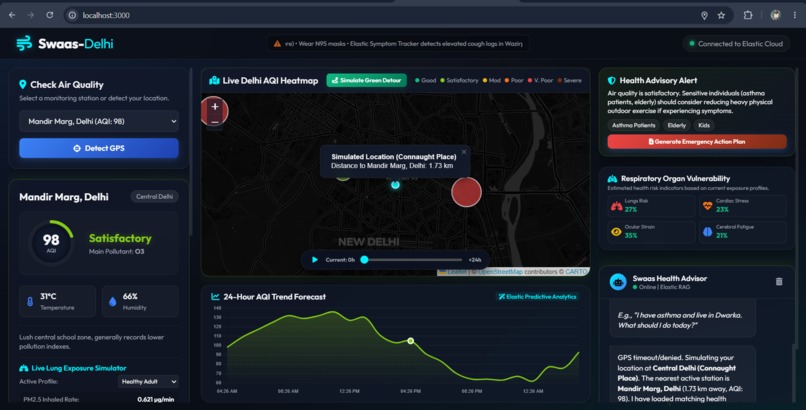Click the warning triangle icon in alert ticker
The width and height of the screenshot is (806, 410).
277,44
